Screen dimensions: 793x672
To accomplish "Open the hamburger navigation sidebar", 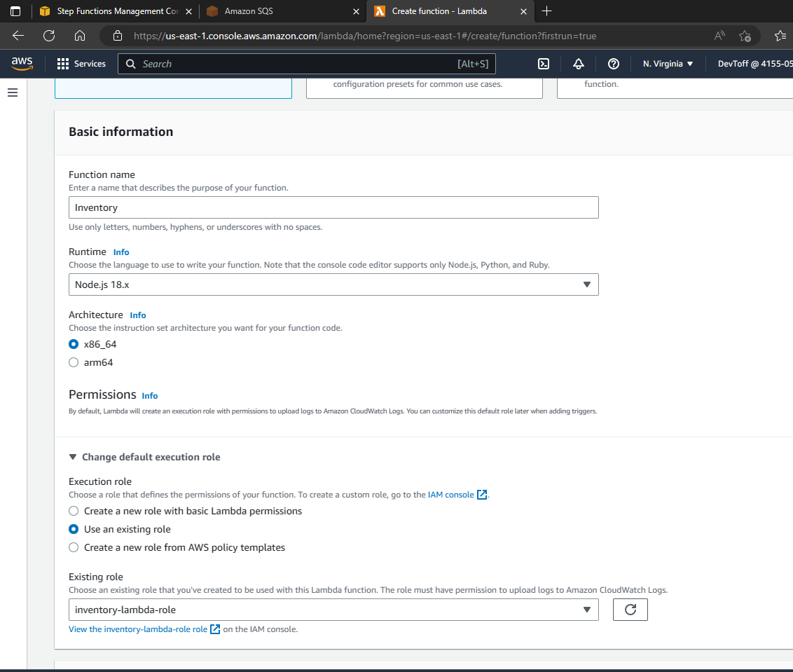I will [12, 92].
